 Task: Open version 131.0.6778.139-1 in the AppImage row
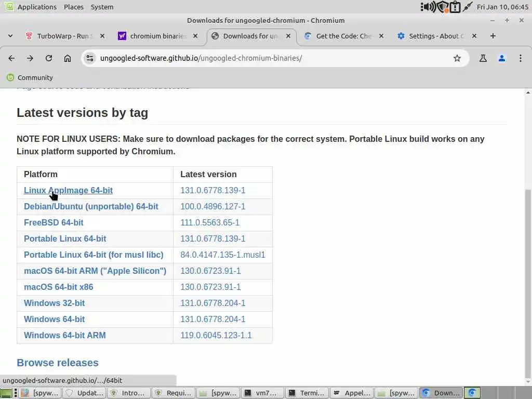(212, 190)
